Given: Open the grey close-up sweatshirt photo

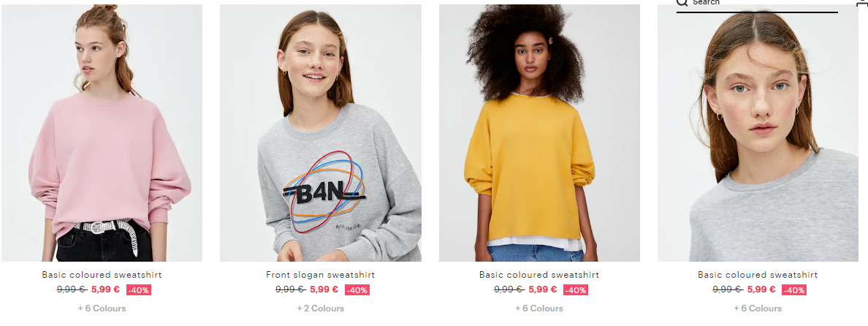Looking at the screenshot, I should tap(758, 133).
